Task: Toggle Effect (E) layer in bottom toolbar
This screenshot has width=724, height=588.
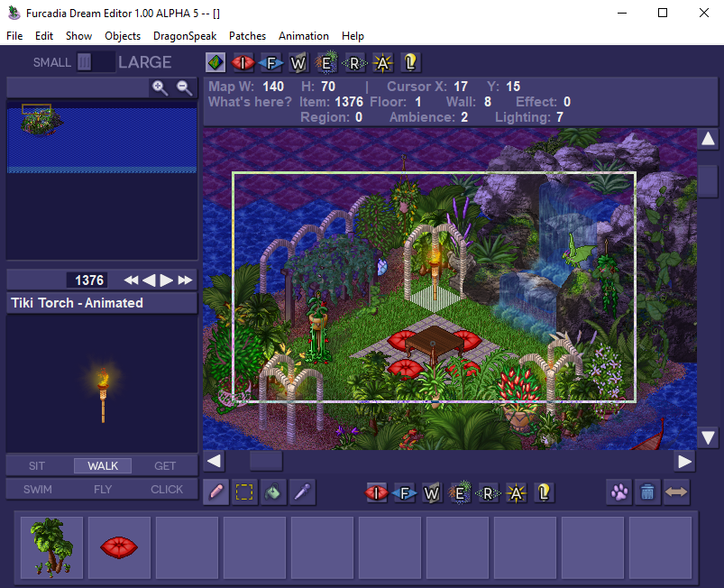Action: (x=460, y=492)
